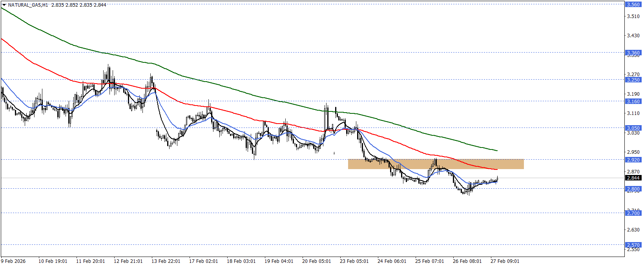Click the 27 Feb 09:01 time axis label
Viewport: 644px width, 266px height.
click(x=505, y=261)
